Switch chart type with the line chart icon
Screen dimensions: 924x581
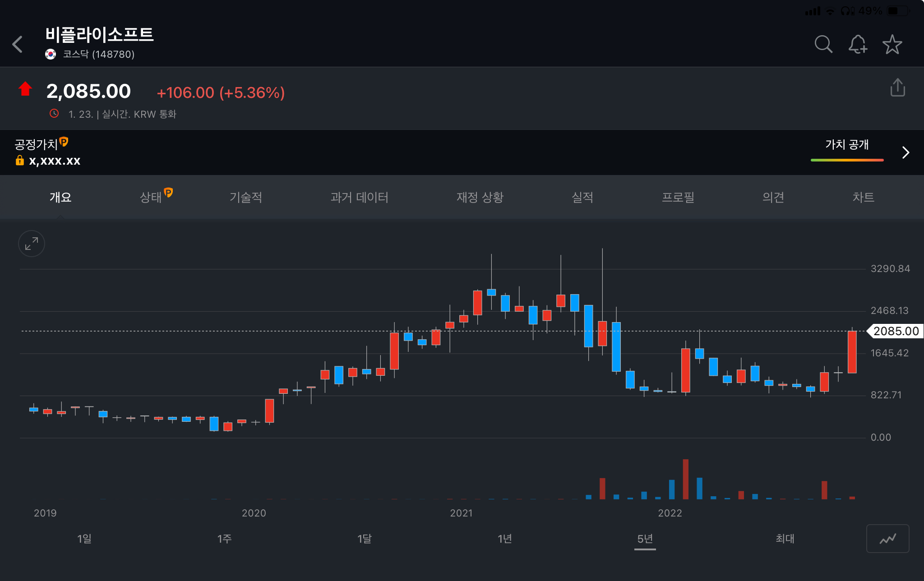(x=887, y=539)
